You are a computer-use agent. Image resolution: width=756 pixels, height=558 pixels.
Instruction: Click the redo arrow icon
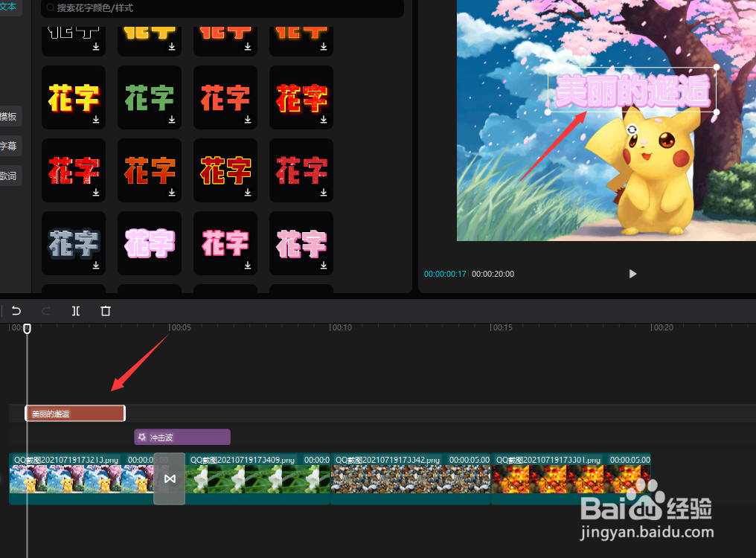pos(46,310)
